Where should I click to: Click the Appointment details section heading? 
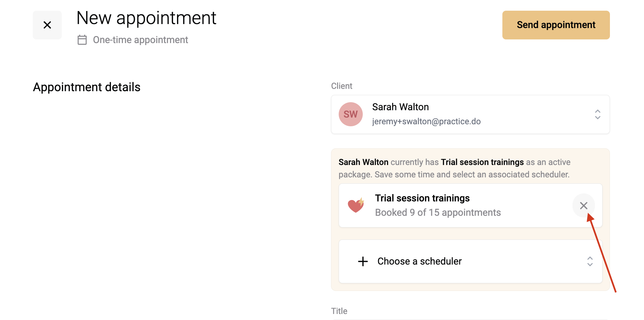(87, 87)
